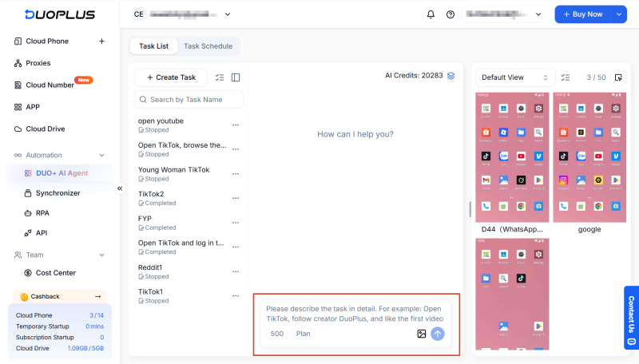Toggle the Plan option in prompt box
Screen dimensions: 639x364
pos(304,334)
